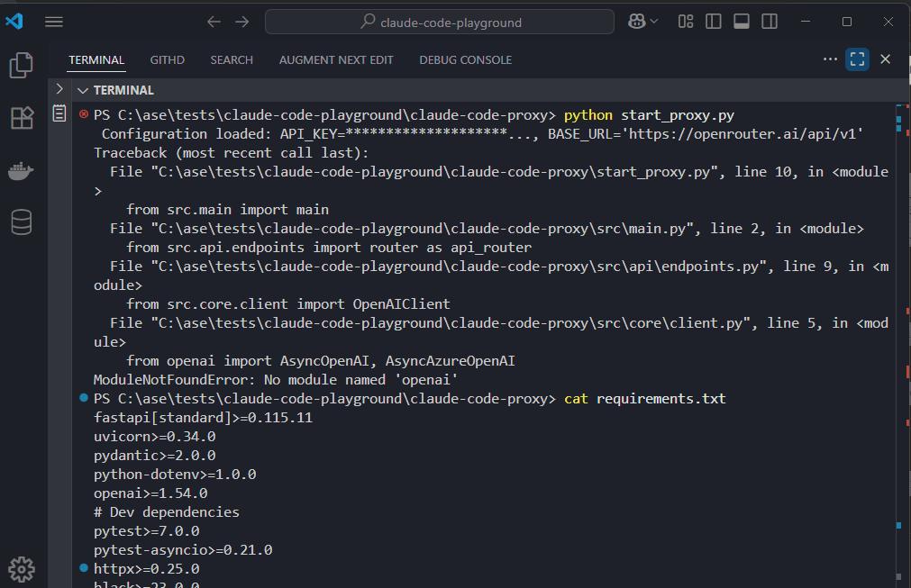Screen dimensions: 911x588
Task: Click the line 'pytest>=7.0.0'
Action: pos(146,531)
